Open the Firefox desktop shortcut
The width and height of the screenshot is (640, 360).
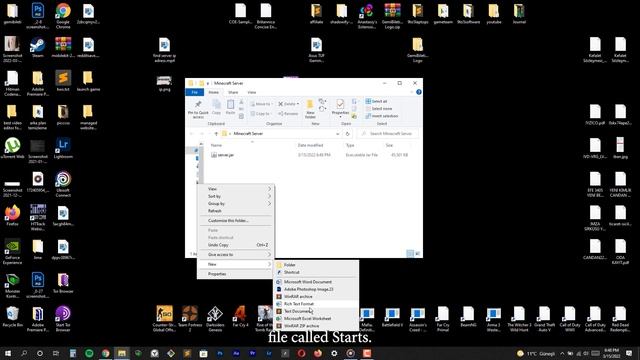pyautogui.click(x=12, y=216)
